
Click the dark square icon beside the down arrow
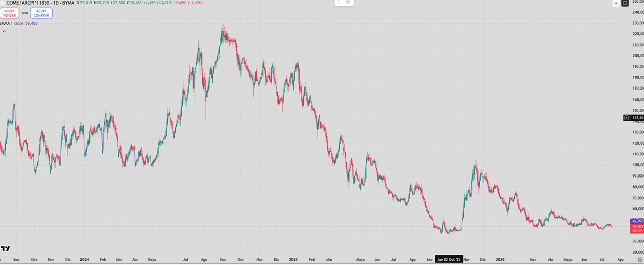click(625, 3)
